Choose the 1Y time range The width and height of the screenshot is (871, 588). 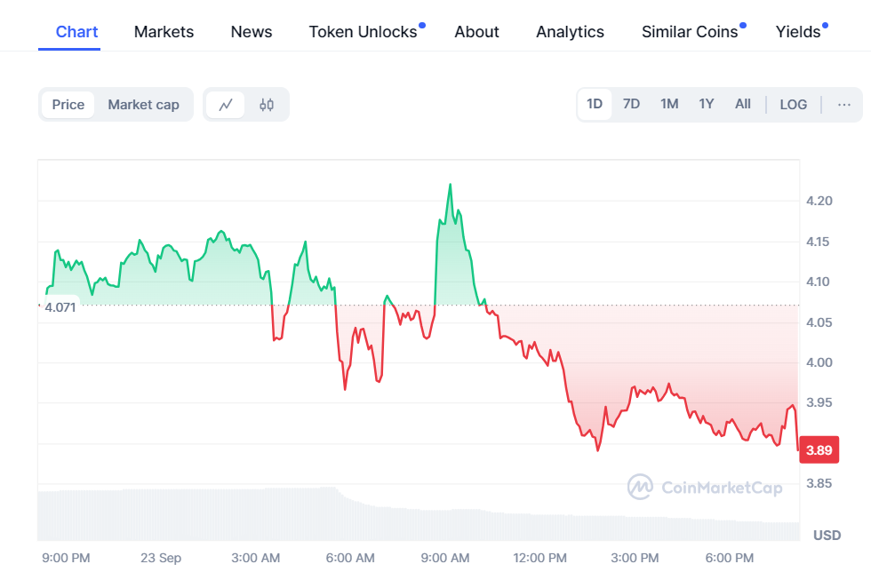(707, 104)
